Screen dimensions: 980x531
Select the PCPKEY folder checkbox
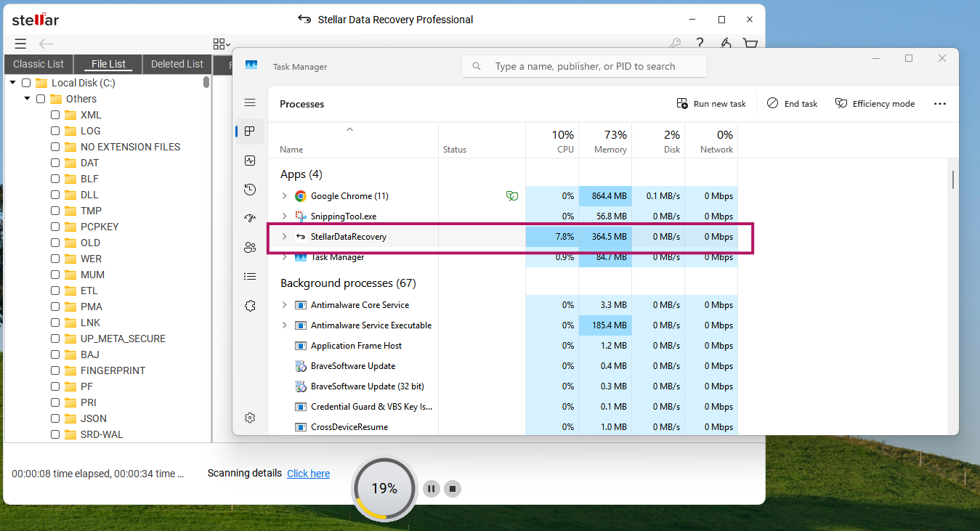tap(55, 227)
